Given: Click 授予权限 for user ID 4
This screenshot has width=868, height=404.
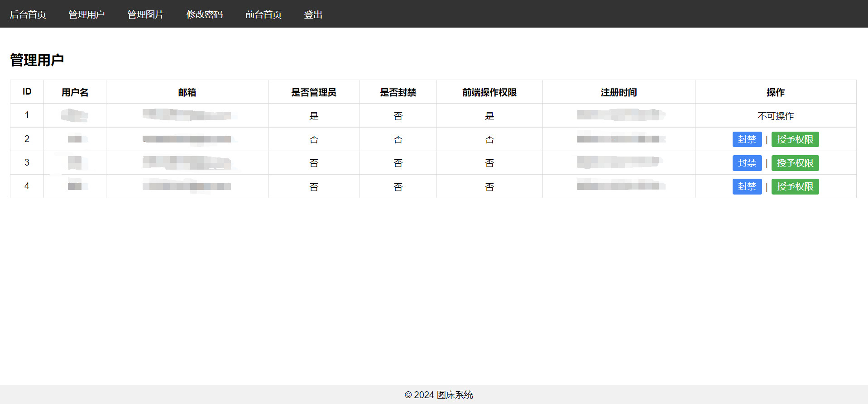Looking at the screenshot, I should (795, 186).
